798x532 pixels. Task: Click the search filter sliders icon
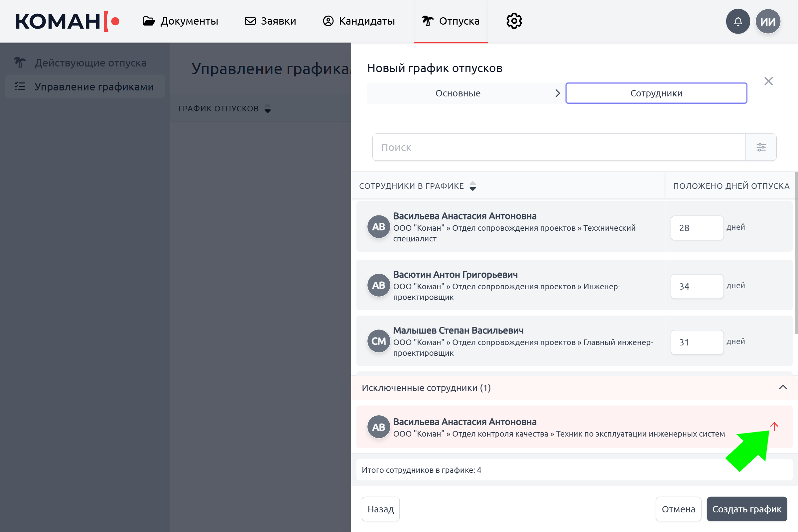coord(761,147)
